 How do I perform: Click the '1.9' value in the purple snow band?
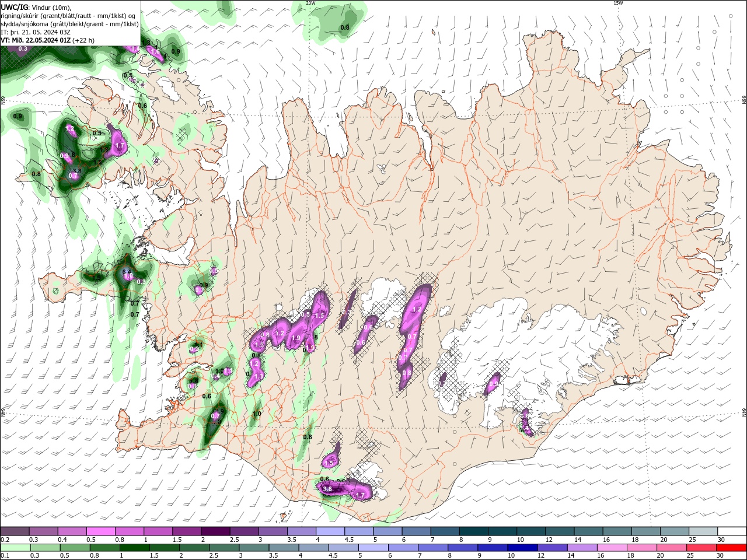point(296,338)
